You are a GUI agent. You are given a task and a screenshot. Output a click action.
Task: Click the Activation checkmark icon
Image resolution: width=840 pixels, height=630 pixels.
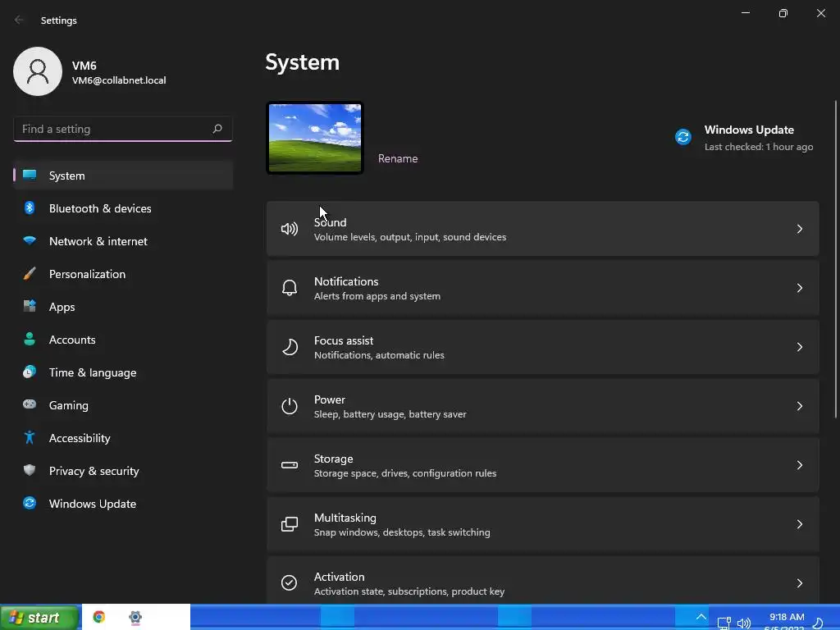tap(290, 583)
